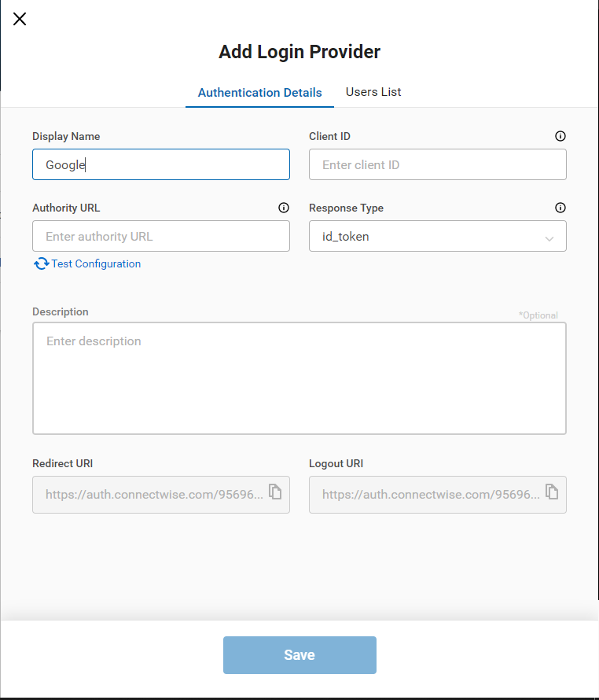Click inside the Description text area

(x=299, y=378)
